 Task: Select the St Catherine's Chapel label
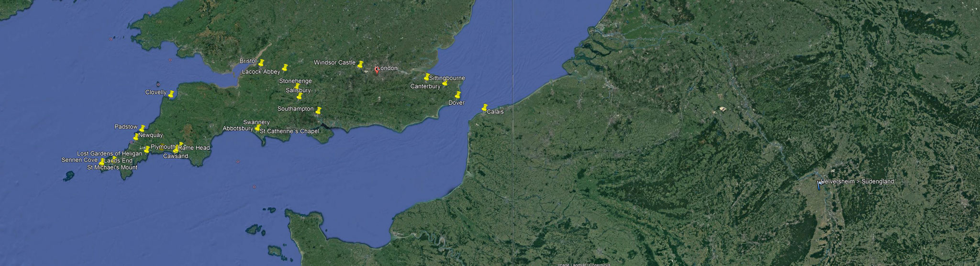pos(290,131)
